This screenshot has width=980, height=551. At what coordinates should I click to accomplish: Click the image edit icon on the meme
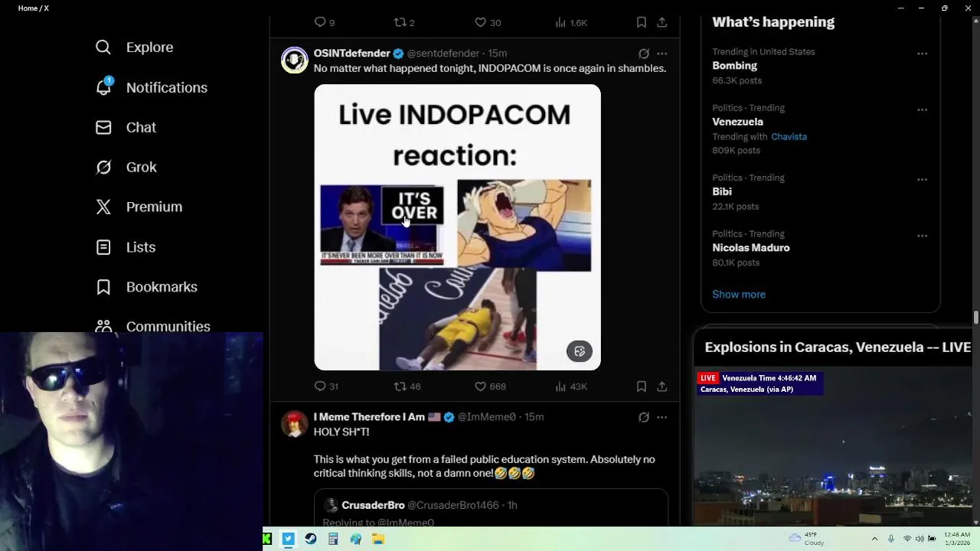[580, 351]
